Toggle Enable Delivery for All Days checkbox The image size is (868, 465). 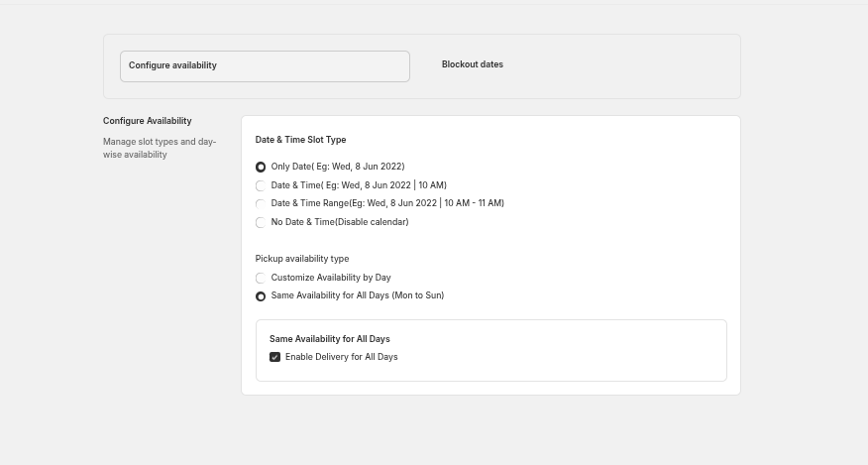[x=274, y=357]
